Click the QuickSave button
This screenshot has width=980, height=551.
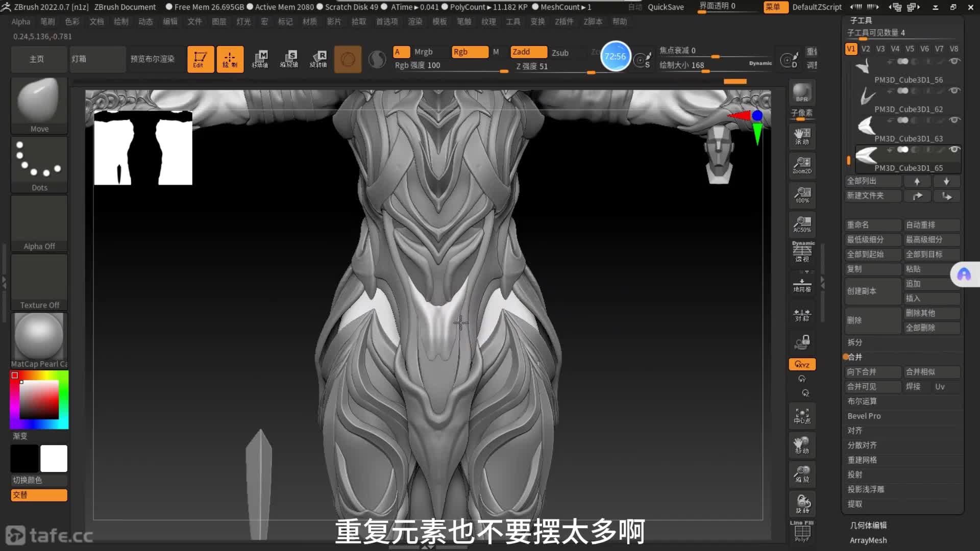[x=666, y=7]
